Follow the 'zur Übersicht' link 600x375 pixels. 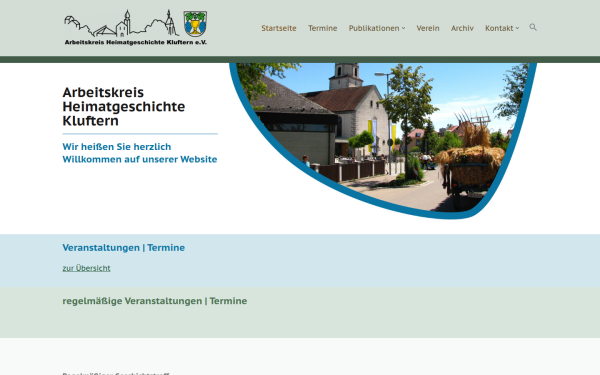(86, 268)
